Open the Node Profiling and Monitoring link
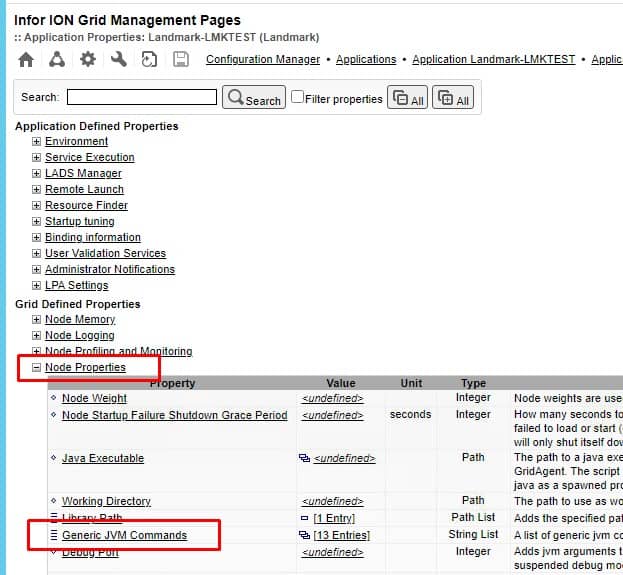 coord(118,351)
